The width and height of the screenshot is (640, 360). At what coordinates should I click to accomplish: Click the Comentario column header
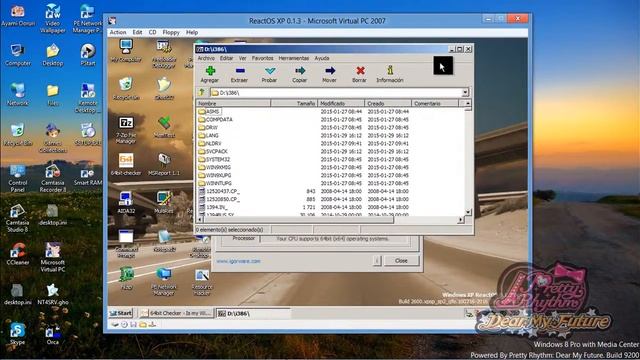(x=435, y=104)
